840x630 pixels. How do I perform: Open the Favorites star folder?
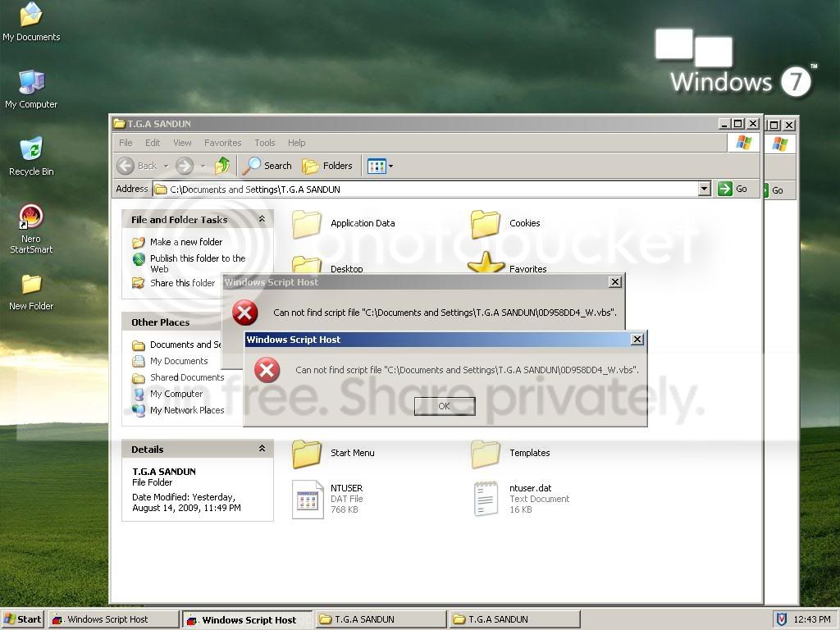[507, 263]
